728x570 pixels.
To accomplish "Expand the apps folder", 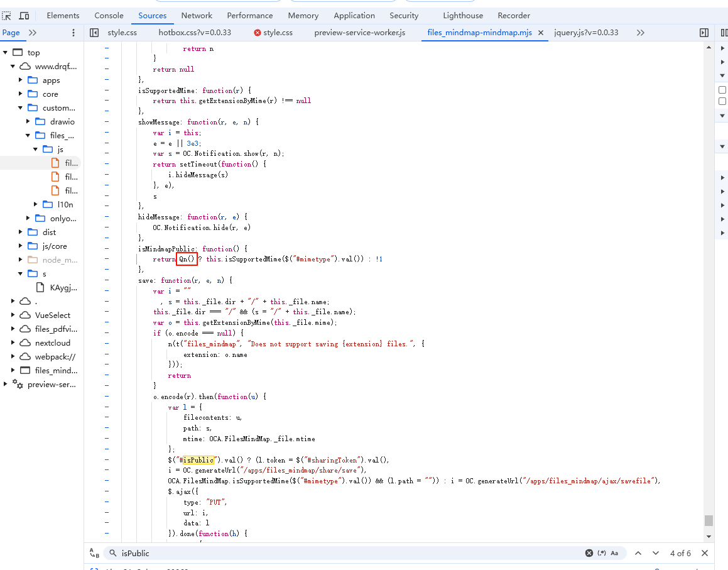I will tap(21, 80).
